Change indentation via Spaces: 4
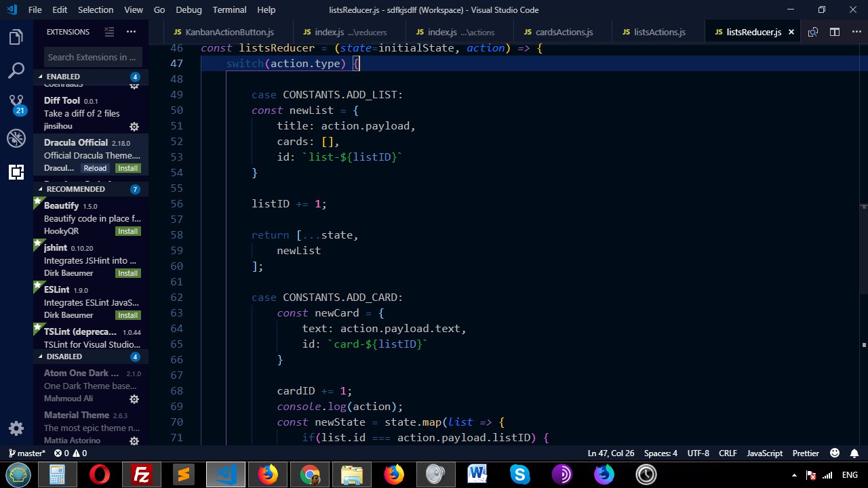The image size is (868, 488). pos(660,453)
